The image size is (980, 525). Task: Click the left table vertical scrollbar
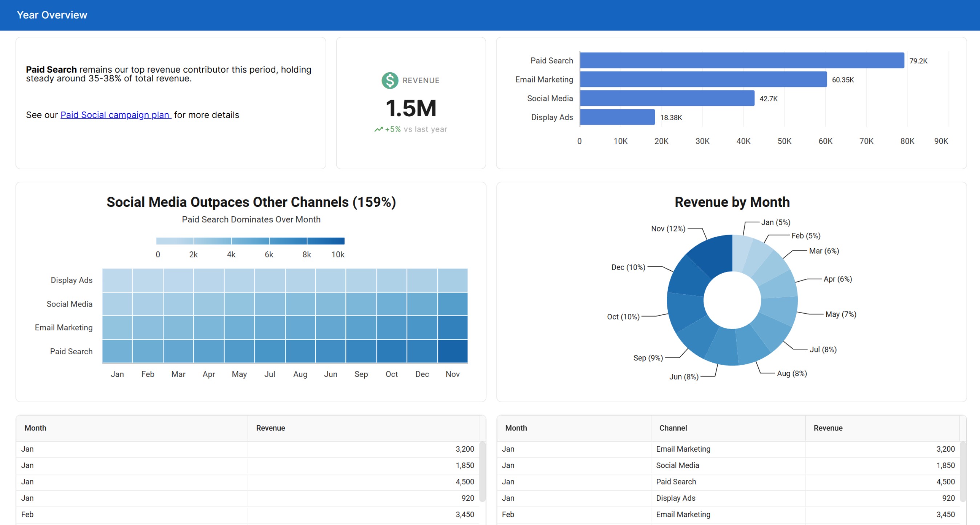[482, 472]
